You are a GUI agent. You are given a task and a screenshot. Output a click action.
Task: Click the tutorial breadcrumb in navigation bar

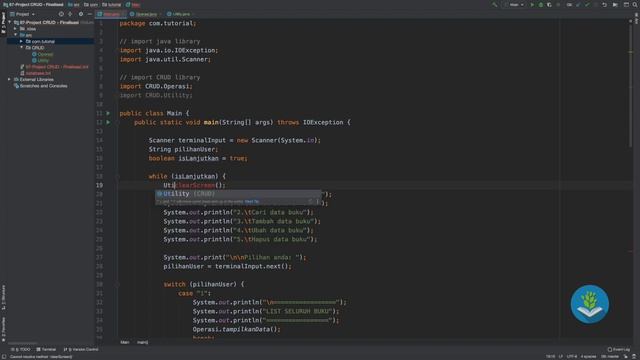[x=111, y=5]
